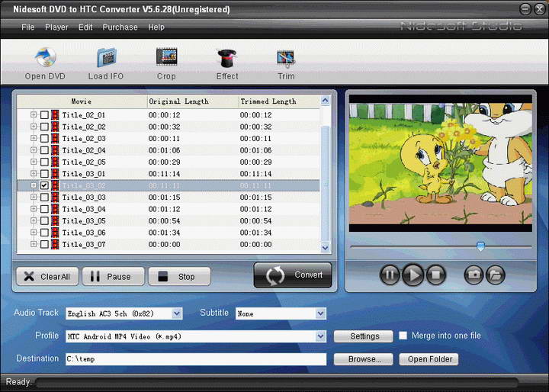The height and width of the screenshot is (392, 549).
Task: Check the Title_02_02 checkbox
Action: (x=44, y=127)
